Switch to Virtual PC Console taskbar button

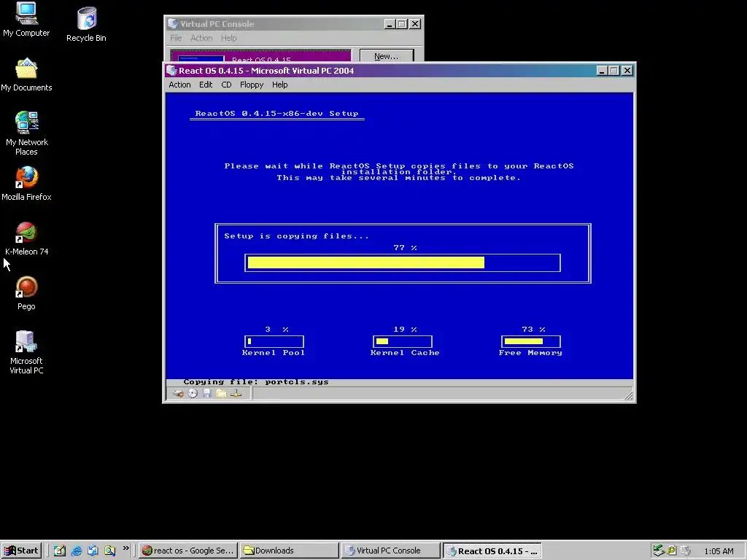pyautogui.click(x=390, y=551)
